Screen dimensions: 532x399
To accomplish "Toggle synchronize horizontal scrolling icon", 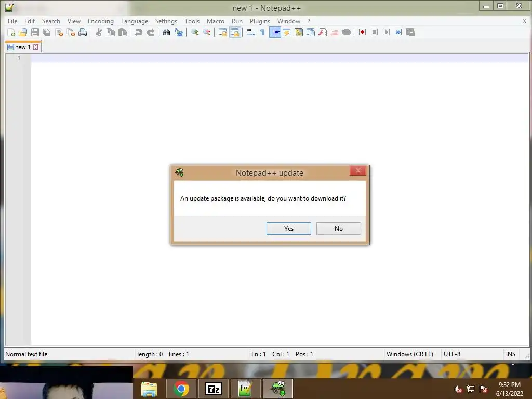I will [235, 32].
